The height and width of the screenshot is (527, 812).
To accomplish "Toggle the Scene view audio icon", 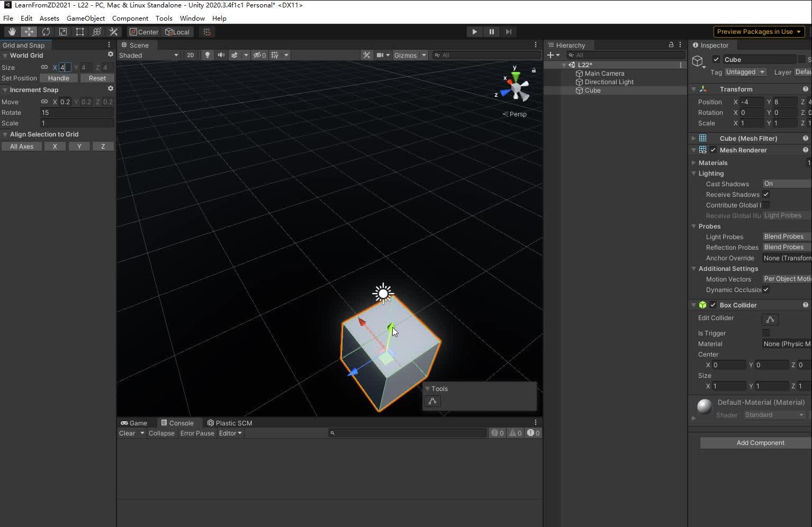I will click(x=221, y=55).
